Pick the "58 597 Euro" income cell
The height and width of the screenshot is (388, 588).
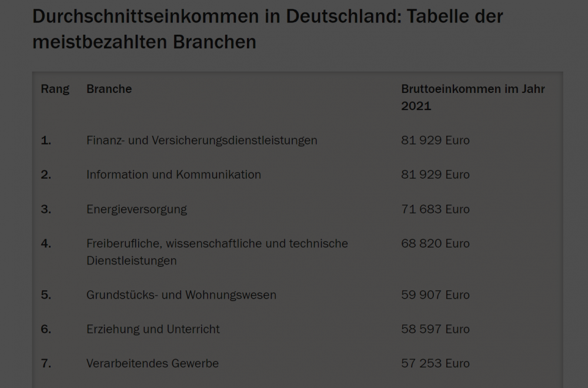coord(435,329)
